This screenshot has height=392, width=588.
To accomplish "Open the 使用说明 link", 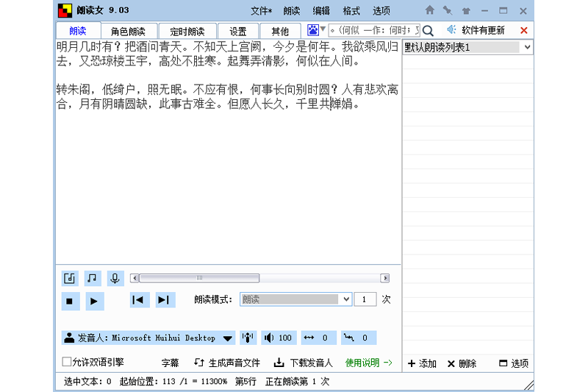I will pos(369,363).
